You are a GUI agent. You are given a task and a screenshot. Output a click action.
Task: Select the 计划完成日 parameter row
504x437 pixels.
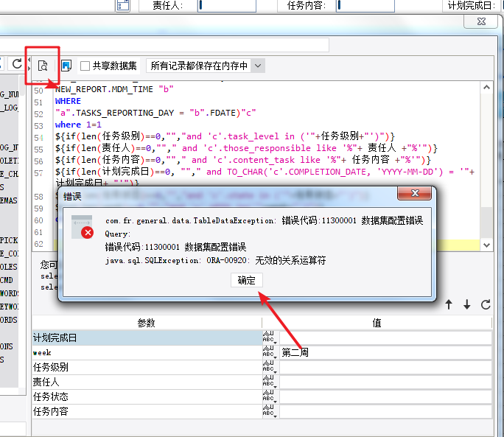(147, 338)
